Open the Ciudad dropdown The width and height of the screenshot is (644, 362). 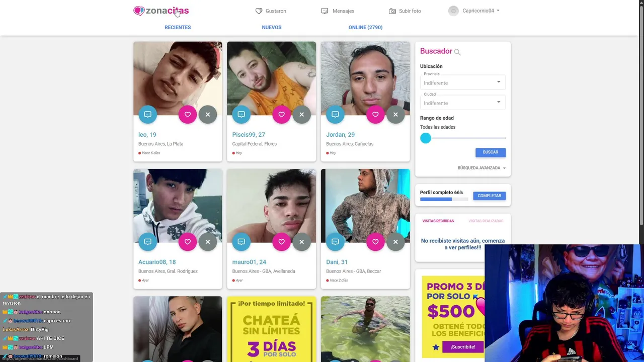(x=463, y=103)
